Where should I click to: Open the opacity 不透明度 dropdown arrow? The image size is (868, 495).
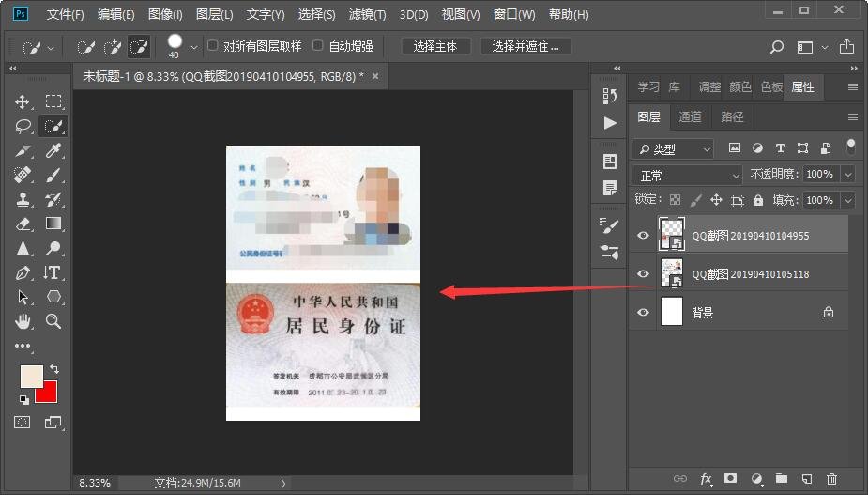click(x=848, y=175)
